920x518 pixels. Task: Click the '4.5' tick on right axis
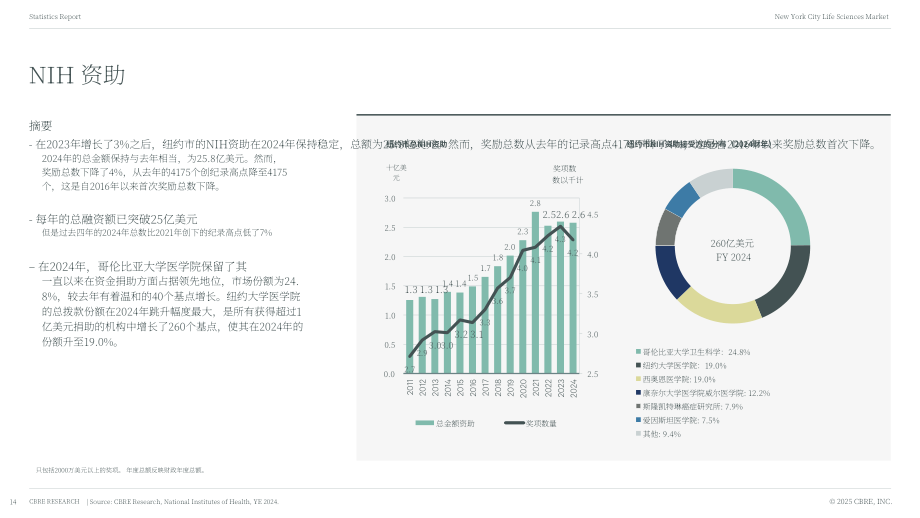point(593,215)
